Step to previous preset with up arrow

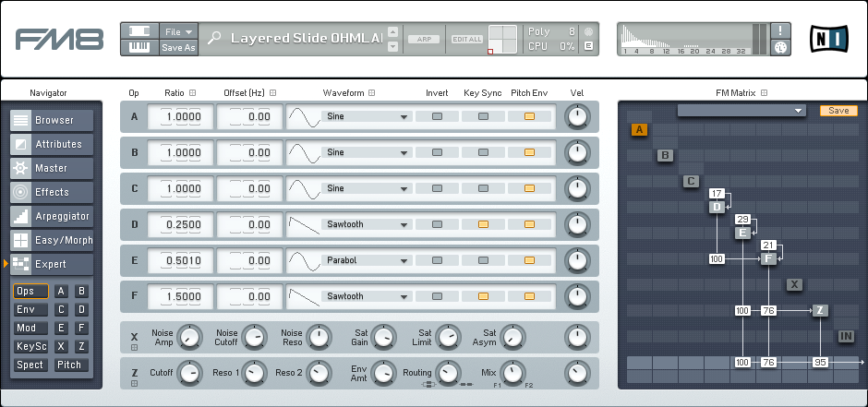point(393,32)
